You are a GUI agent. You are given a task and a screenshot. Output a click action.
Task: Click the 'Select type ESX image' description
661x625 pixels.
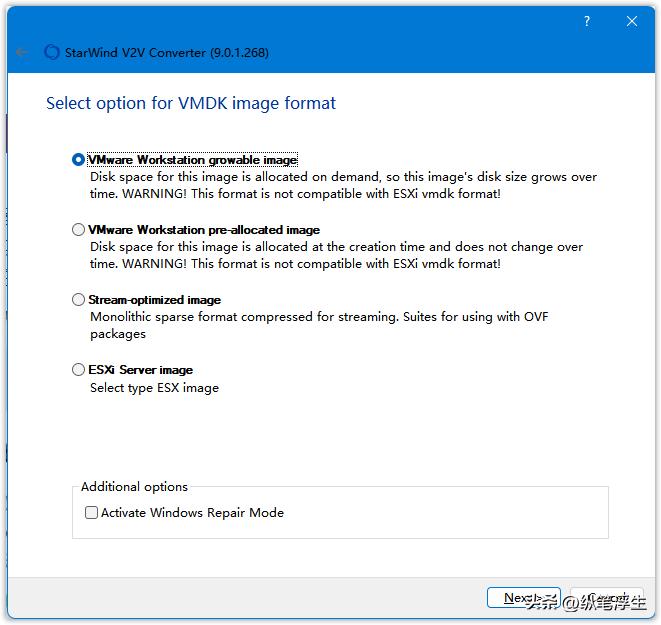tap(154, 388)
